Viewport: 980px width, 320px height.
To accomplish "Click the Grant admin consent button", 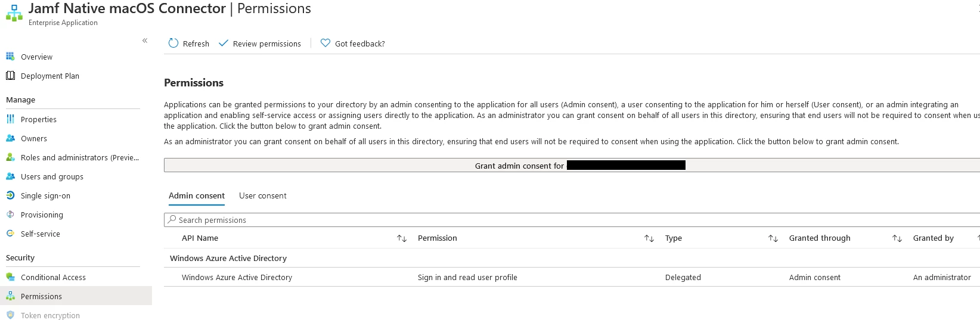I will [x=572, y=165].
